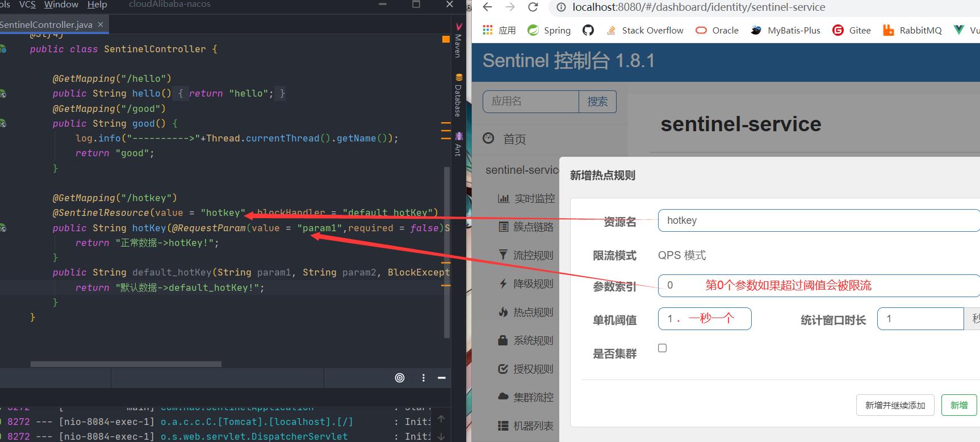Image resolution: width=980 pixels, height=442 pixels.
Task: Click the 参数索引 input field
Action: coord(819,285)
